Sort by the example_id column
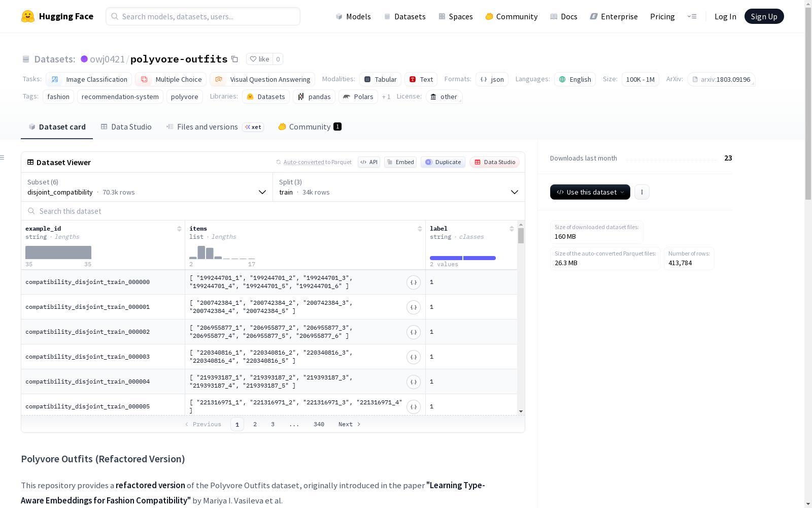This screenshot has height=508, width=812. tap(179, 229)
